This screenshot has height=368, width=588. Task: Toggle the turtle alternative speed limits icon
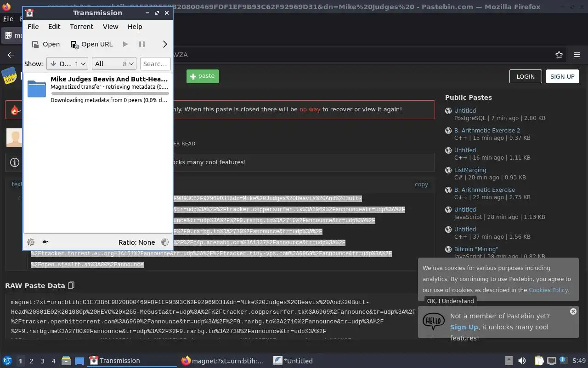pyautogui.click(x=45, y=242)
